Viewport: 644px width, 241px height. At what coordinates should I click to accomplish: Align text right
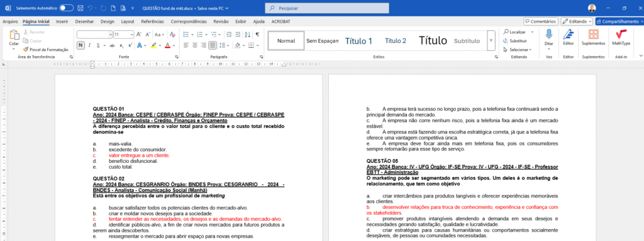pos(203,45)
